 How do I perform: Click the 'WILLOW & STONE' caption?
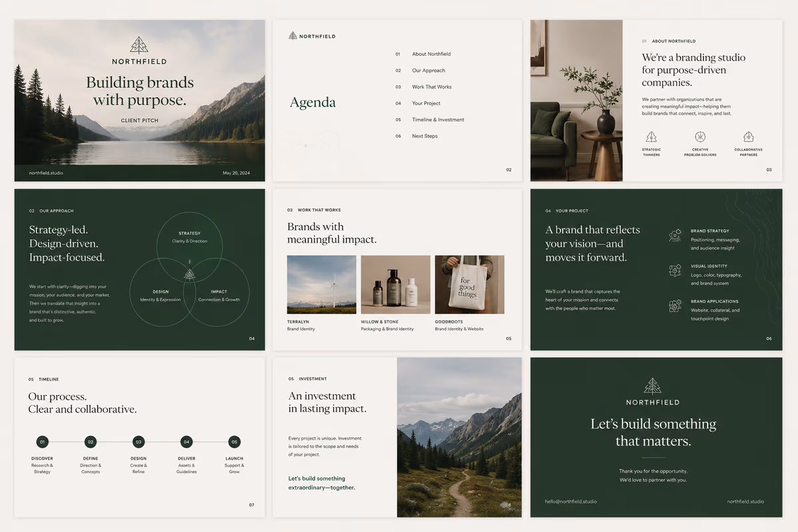pyautogui.click(x=380, y=322)
